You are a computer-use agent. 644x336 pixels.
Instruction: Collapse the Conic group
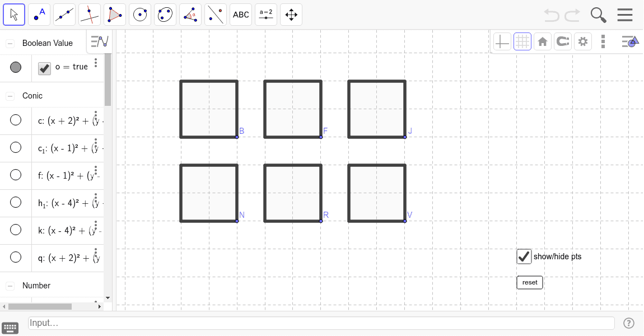[10, 96]
